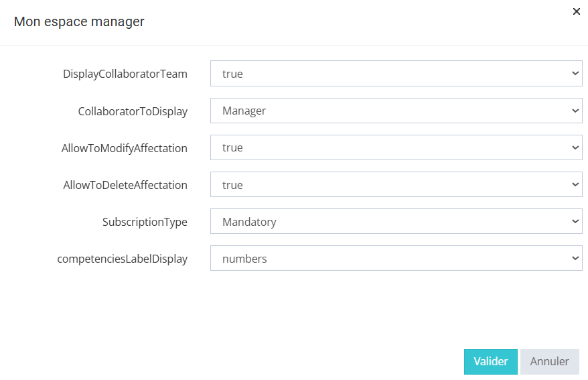This screenshot has height=380, width=588.
Task: Expand the AllowToModifyAffectation dropdown
Action: [396, 147]
